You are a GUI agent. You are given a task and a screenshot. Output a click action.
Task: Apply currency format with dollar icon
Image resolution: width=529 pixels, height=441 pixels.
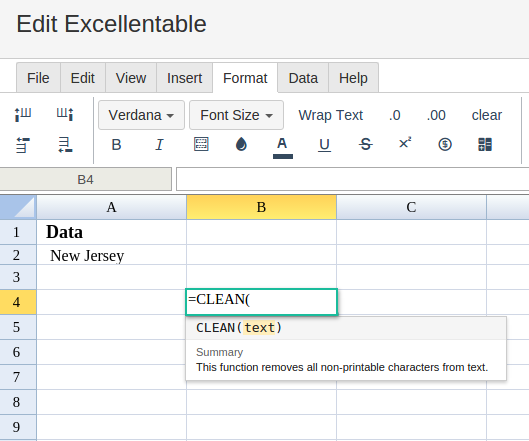click(445, 145)
